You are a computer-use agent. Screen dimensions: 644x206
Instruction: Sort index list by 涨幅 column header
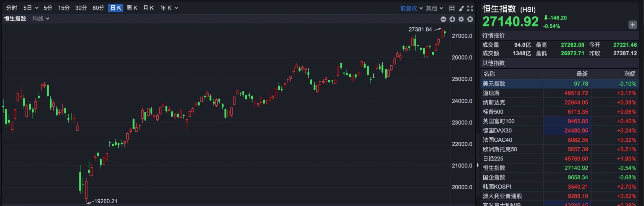[630, 74]
